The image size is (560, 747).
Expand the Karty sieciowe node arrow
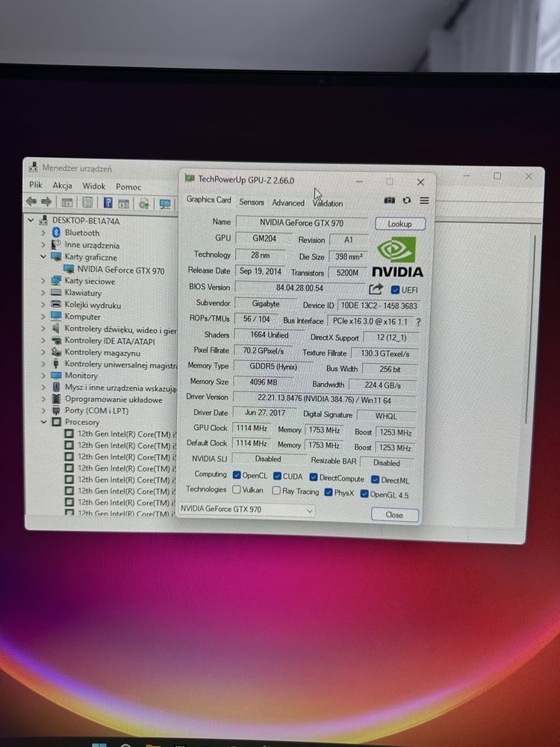coord(43,281)
